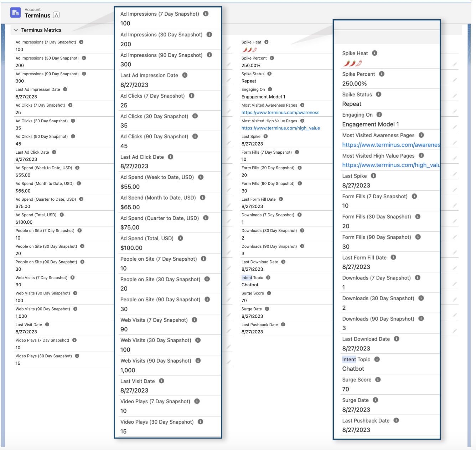Info icon beside small-print Ad Spend (Week to Date, USD)

tap(77, 168)
